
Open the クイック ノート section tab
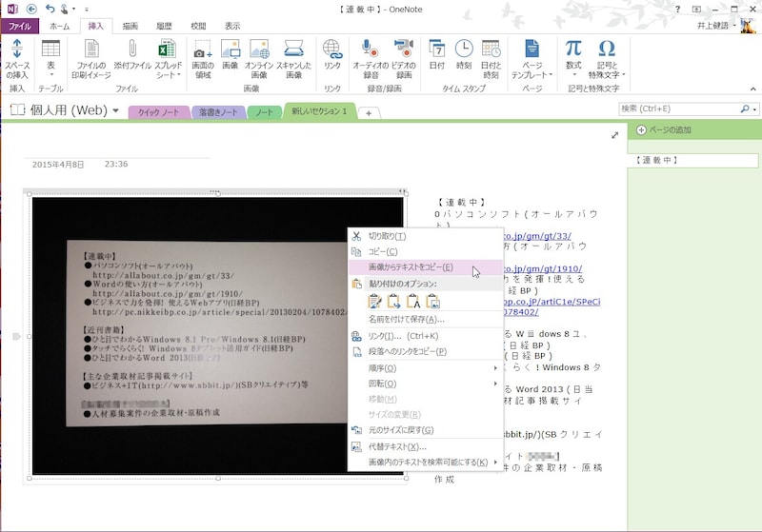click(x=158, y=112)
